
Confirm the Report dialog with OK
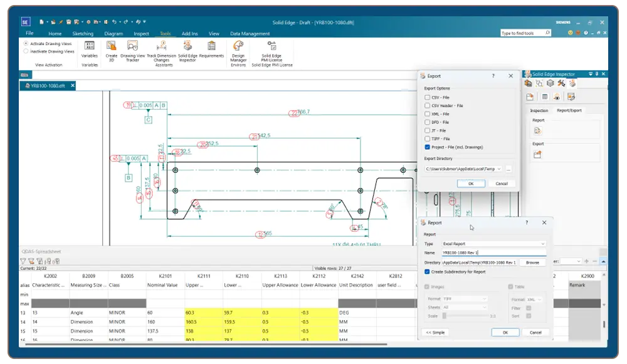coord(505,333)
